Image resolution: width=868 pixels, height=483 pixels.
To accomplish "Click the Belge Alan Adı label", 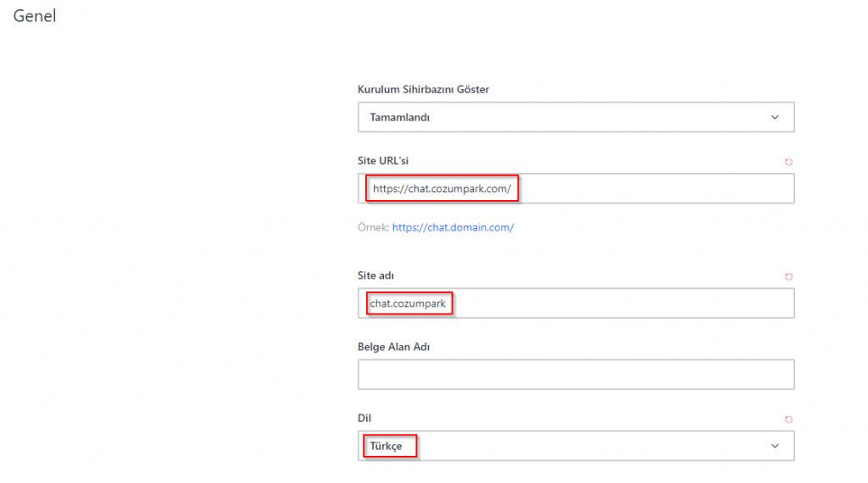I will pyautogui.click(x=393, y=347).
